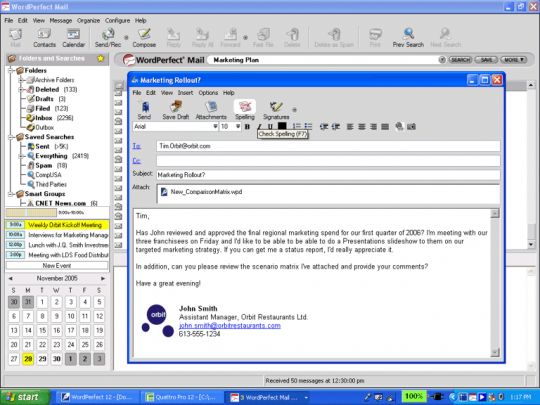
Task: Open the Insert menu in compose window
Action: [x=185, y=93]
